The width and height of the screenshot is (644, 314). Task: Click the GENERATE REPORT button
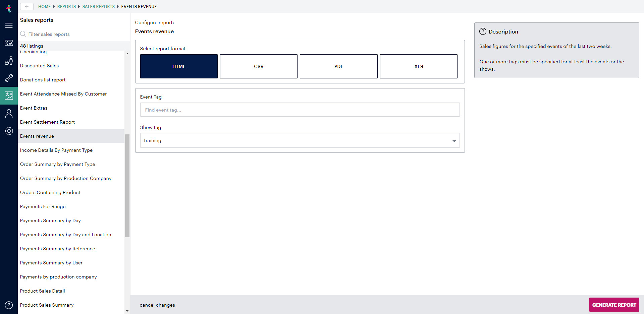pyautogui.click(x=614, y=305)
